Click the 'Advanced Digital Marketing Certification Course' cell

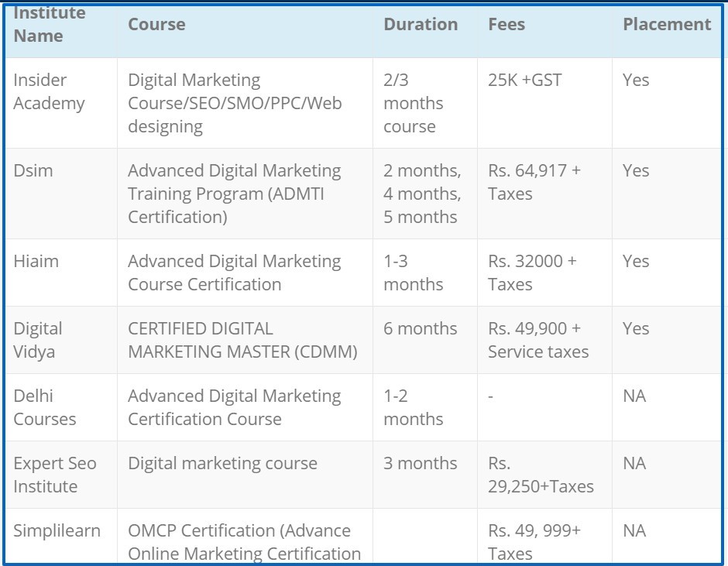click(x=246, y=407)
